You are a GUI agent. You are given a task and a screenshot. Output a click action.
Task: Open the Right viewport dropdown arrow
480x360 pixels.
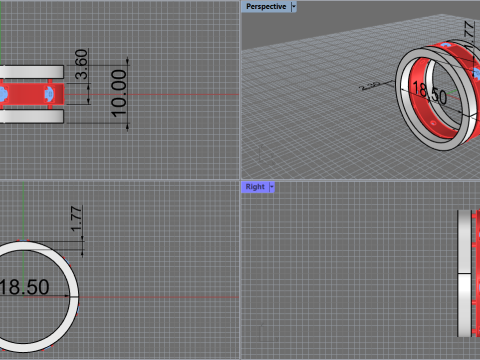272,187
